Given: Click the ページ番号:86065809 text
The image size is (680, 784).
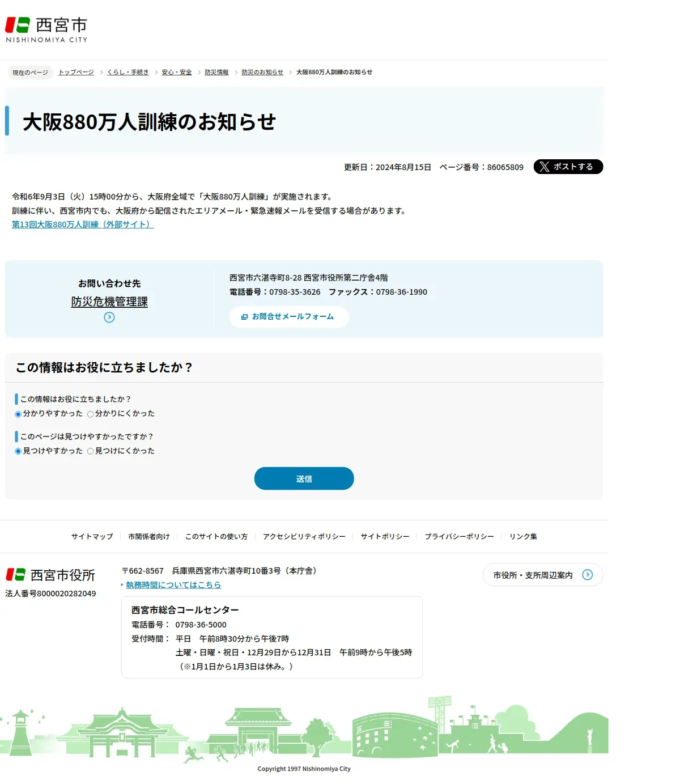Looking at the screenshot, I should click(x=482, y=167).
